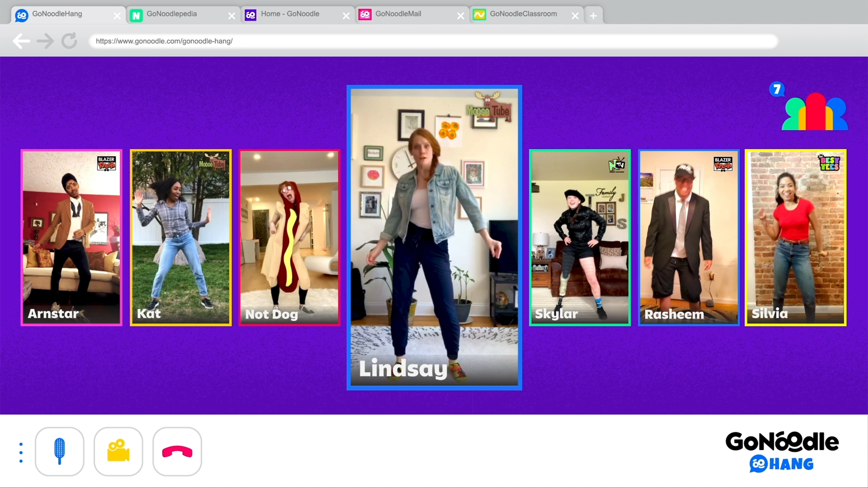Open the three-dot options menu
The image size is (868, 488).
coord(21,452)
